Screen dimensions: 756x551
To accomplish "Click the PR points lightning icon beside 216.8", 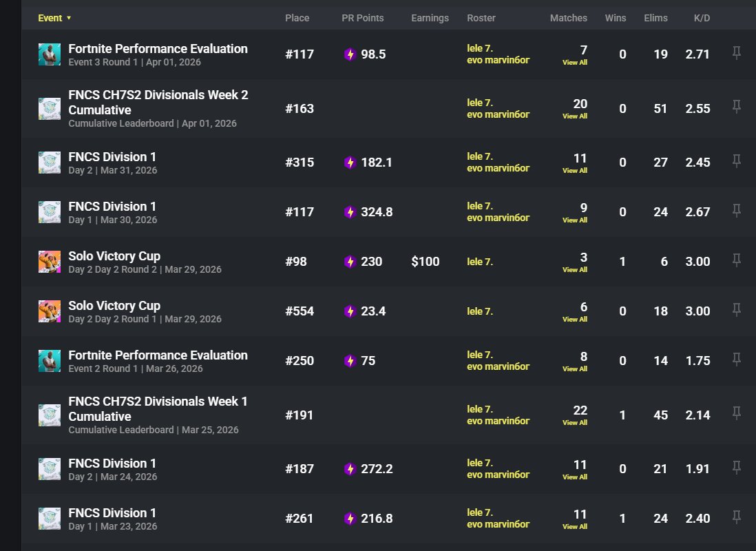I will click(x=350, y=518).
